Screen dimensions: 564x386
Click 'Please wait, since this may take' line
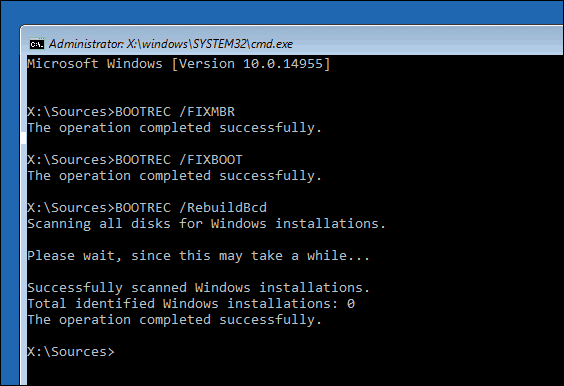pyautogui.click(x=199, y=256)
